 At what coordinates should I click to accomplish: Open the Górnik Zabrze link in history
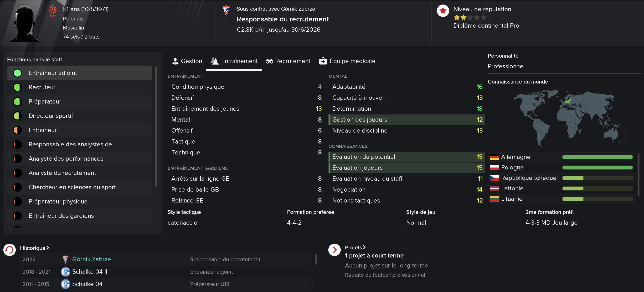[x=91, y=259]
